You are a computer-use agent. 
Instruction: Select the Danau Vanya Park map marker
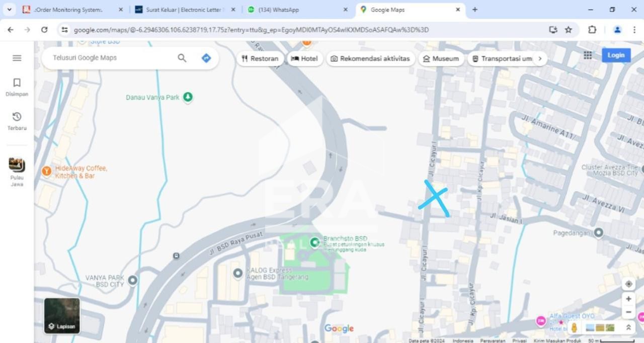(188, 97)
